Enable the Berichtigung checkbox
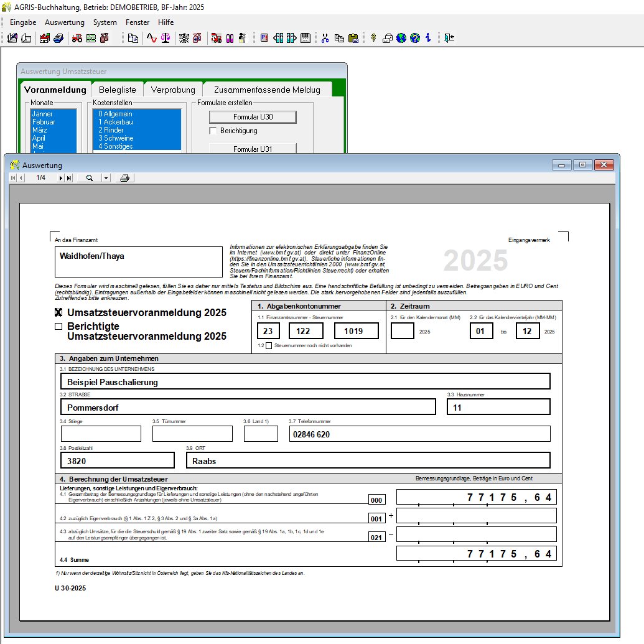 tap(213, 131)
